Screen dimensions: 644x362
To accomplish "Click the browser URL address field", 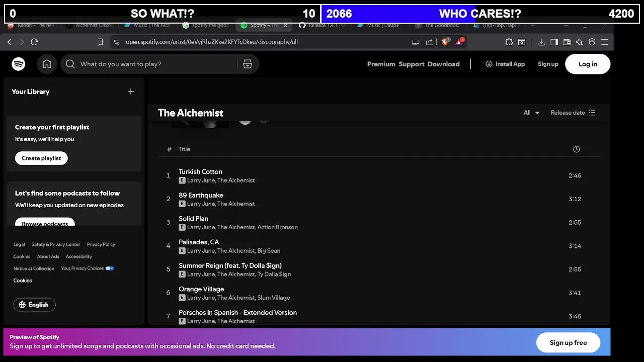I will click(262, 42).
